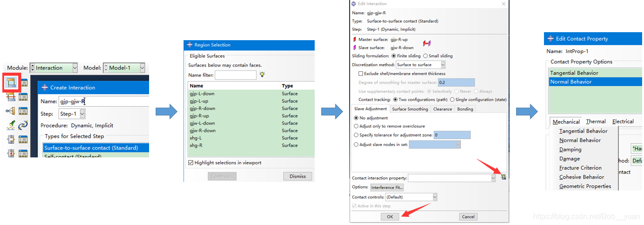Switch to the Surface Smoothing tab
The height and width of the screenshot is (225, 644).
(x=410, y=109)
